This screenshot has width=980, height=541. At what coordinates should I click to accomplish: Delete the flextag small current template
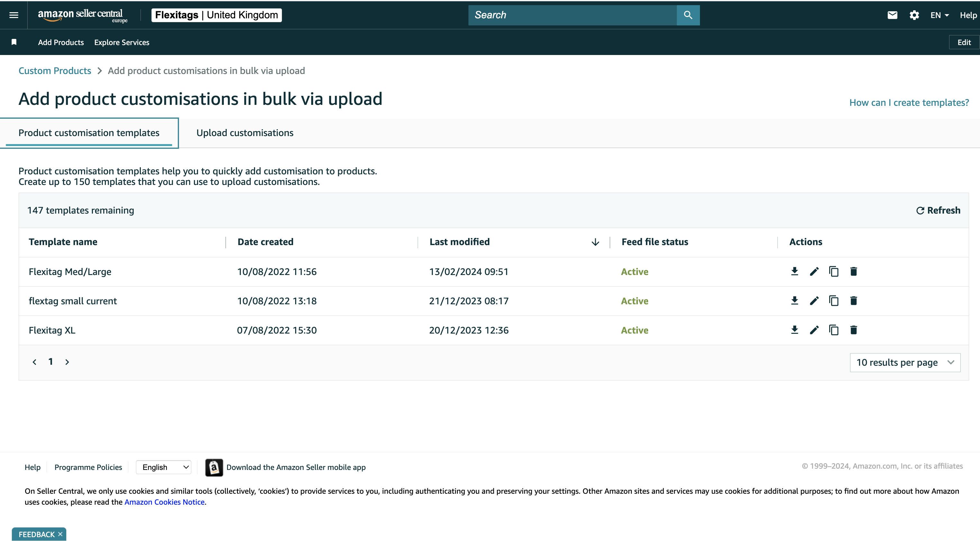853,300
